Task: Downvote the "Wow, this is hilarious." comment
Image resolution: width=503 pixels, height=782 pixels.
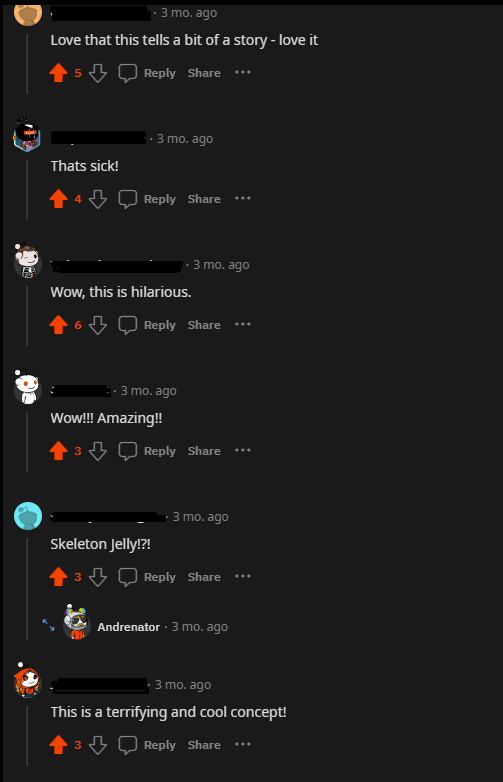Action: [x=98, y=325]
